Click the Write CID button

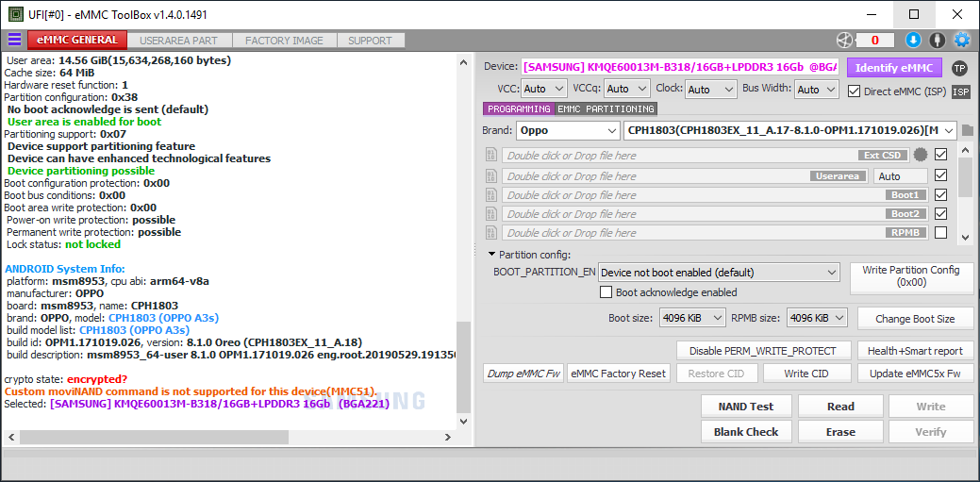click(805, 374)
